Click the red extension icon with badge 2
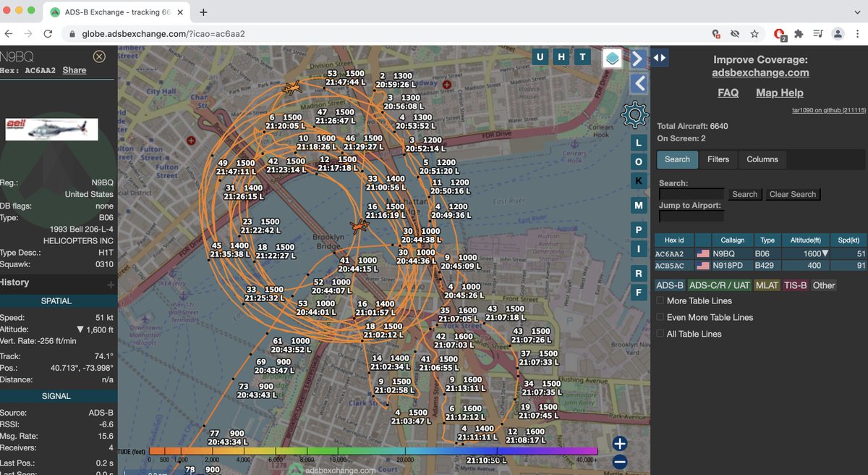 pyautogui.click(x=779, y=33)
